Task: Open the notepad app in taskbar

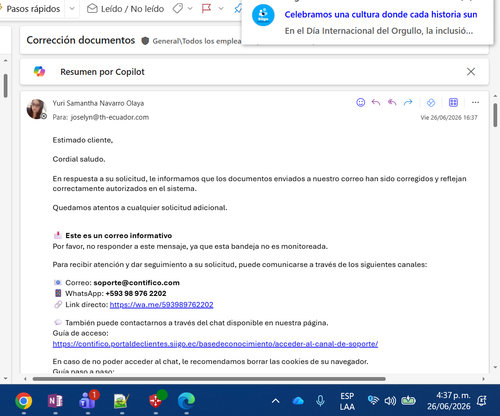Action: tap(121, 401)
